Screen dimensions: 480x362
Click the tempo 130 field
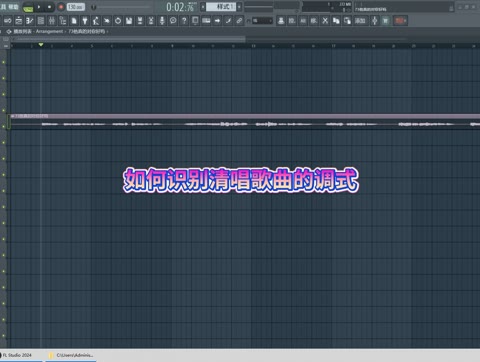(x=76, y=7)
